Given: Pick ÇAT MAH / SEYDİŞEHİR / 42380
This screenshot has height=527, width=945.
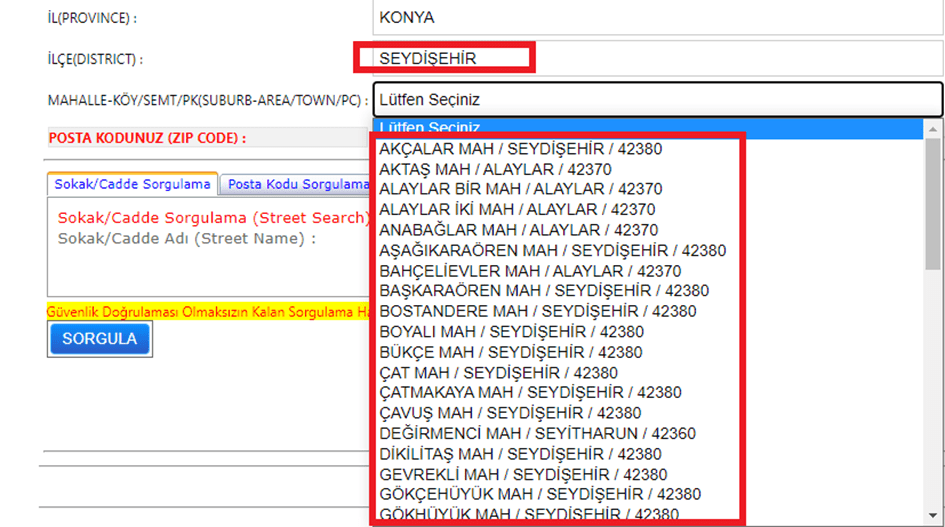Looking at the screenshot, I should tap(498, 373).
